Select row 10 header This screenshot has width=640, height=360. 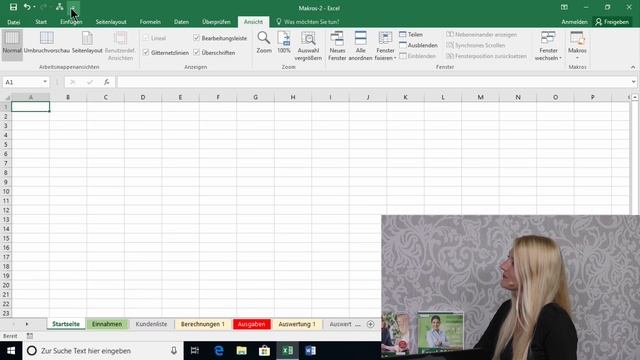coord(6,191)
